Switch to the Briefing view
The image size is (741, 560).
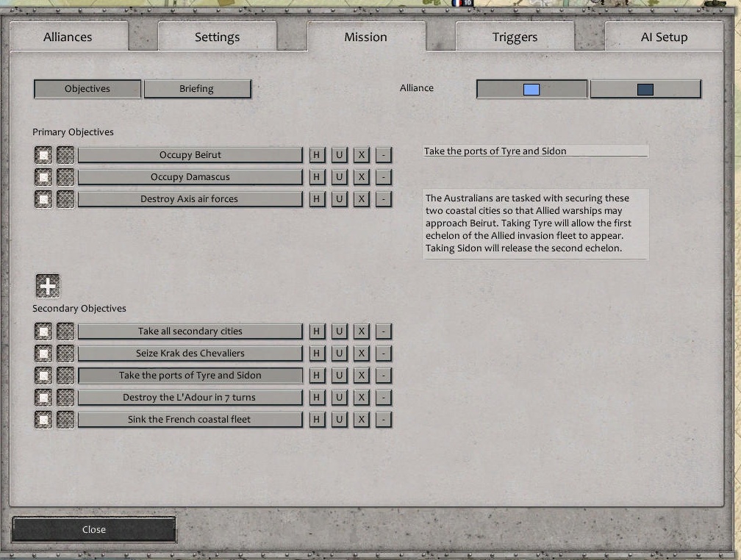click(x=198, y=88)
